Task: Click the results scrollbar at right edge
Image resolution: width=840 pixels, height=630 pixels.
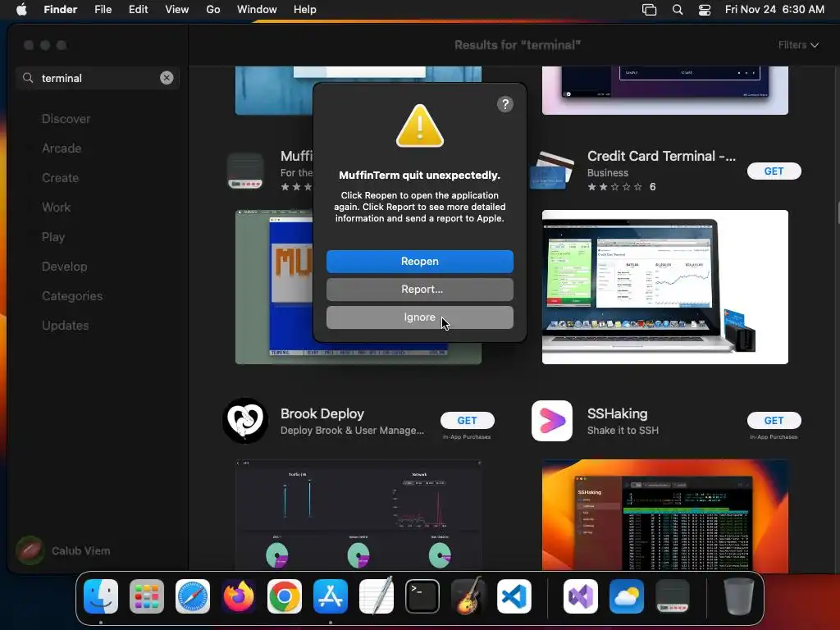Action: point(837,213)
